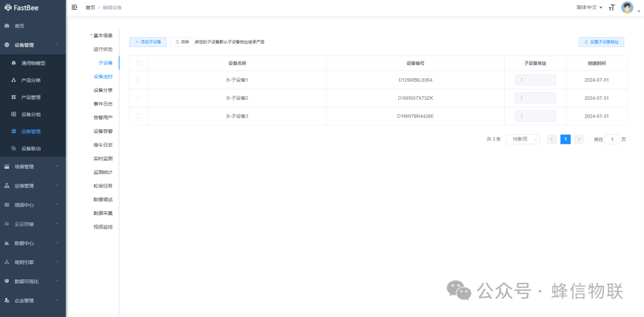Click the 规则引擎 icon

(x=7, y=262)
